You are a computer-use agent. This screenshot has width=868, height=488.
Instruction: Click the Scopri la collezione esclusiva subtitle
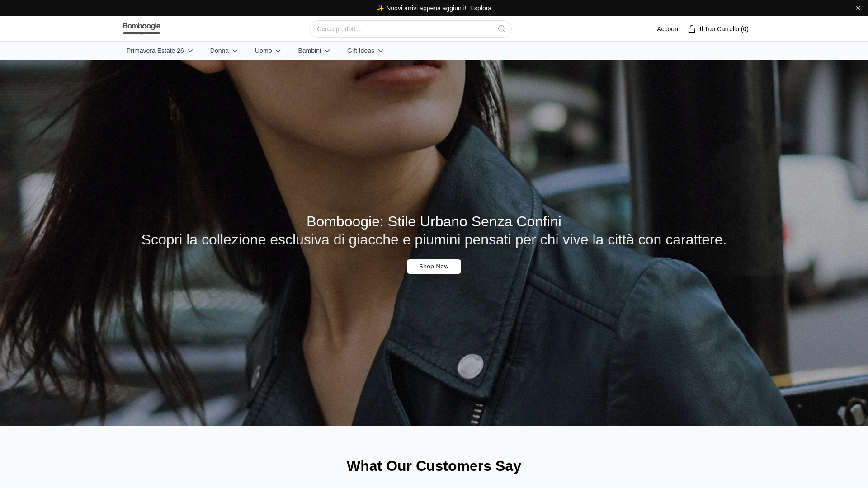tap(434, 239)
